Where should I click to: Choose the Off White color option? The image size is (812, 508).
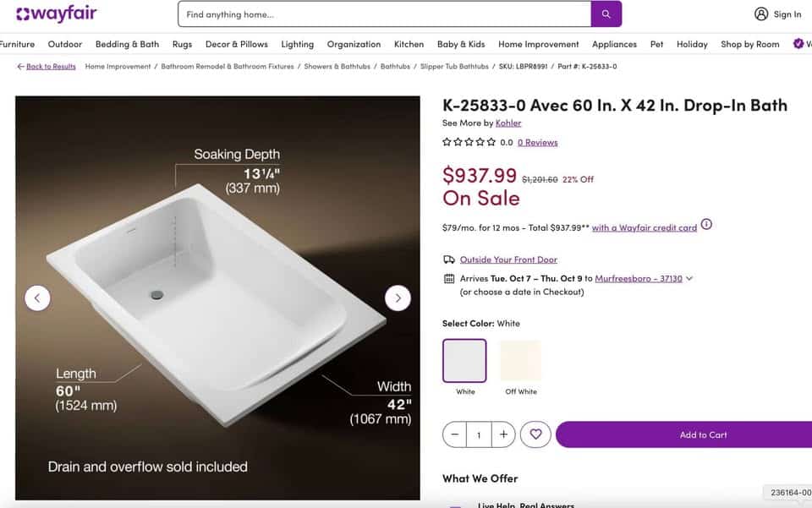pyautogui.click(x=520, y=361)
